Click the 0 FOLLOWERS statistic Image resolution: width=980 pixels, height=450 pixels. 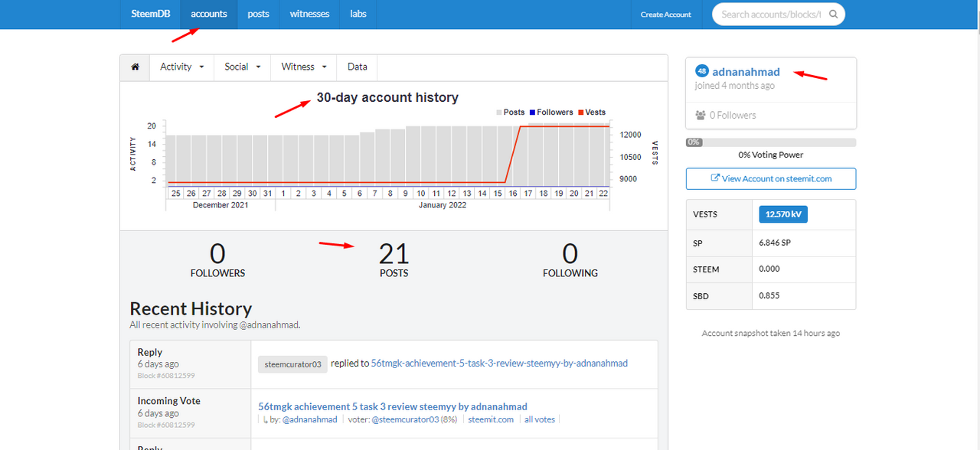click(x=217, y=259)
